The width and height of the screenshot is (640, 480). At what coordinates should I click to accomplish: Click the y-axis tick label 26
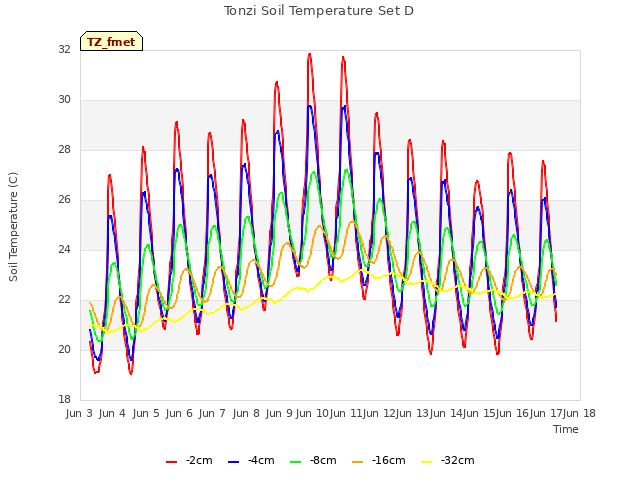[x=64, y=200]
